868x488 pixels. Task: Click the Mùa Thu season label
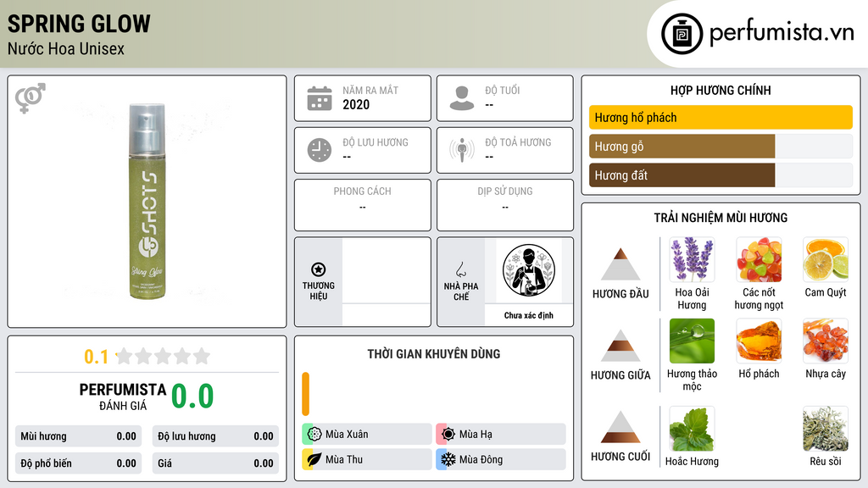(344, 459)
